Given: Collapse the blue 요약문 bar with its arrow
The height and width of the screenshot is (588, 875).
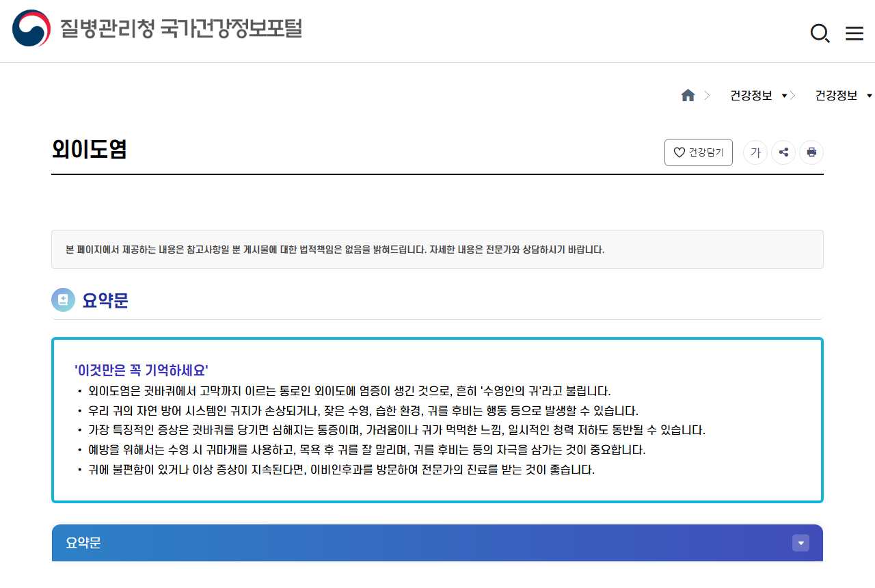Looking at the screenshot, I should [x=800, y=543].
